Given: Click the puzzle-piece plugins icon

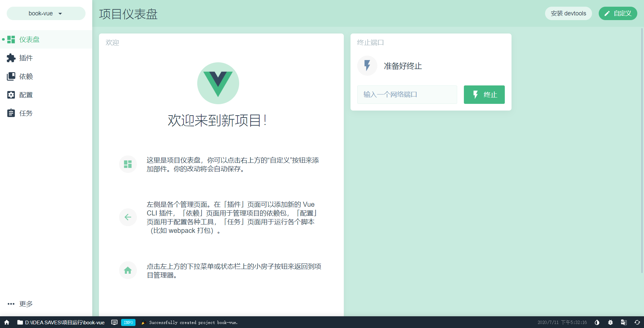Looking at the screenshot, I should coord(11,58).
